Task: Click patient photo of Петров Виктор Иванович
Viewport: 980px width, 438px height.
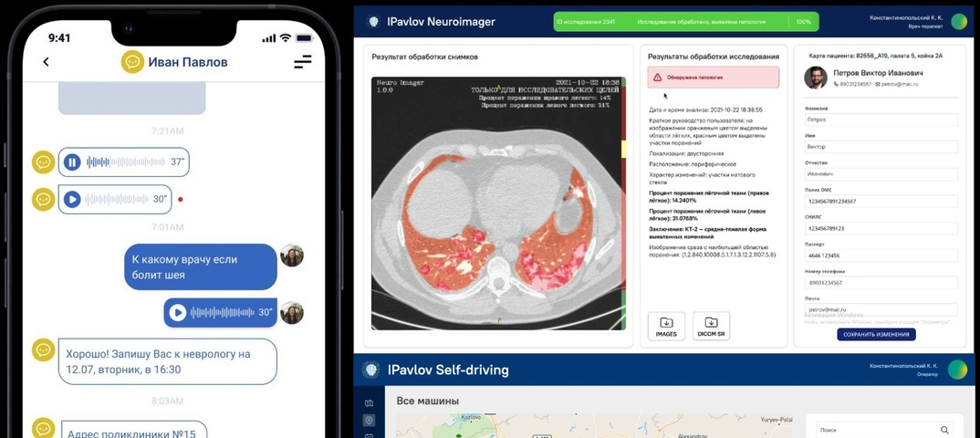Action: (x=816, y=78)
